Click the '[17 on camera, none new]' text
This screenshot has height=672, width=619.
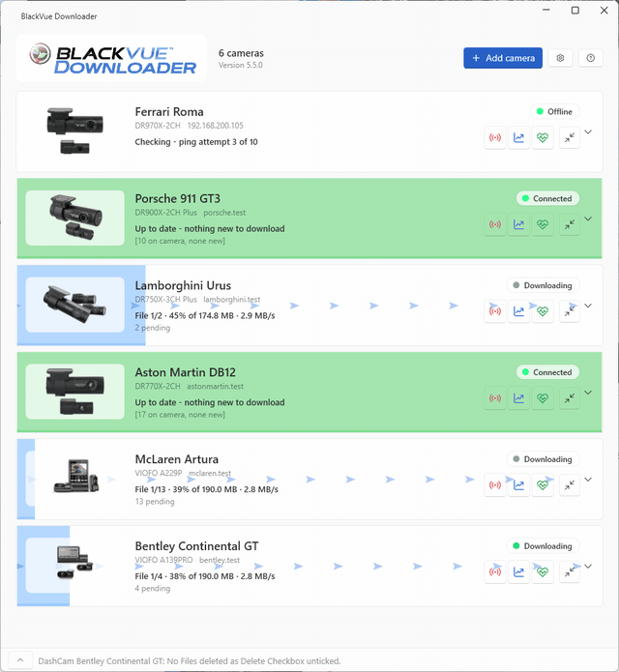180,415
